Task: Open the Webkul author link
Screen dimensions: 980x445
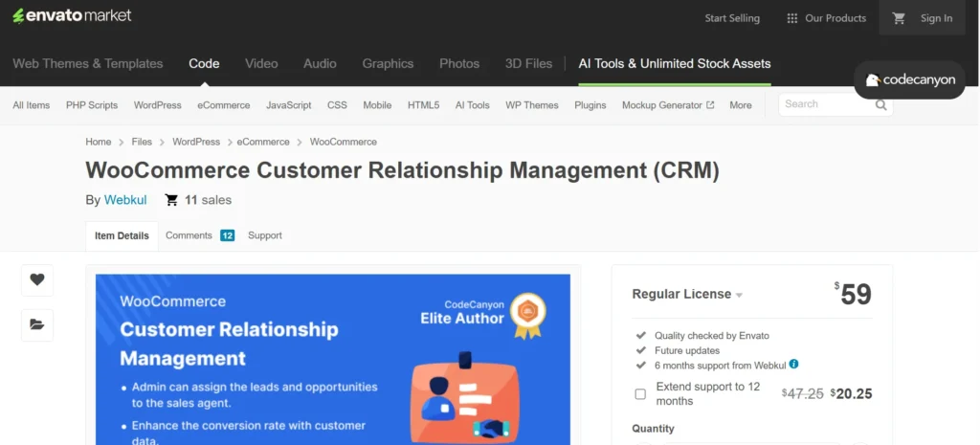Action: [124, 200]
